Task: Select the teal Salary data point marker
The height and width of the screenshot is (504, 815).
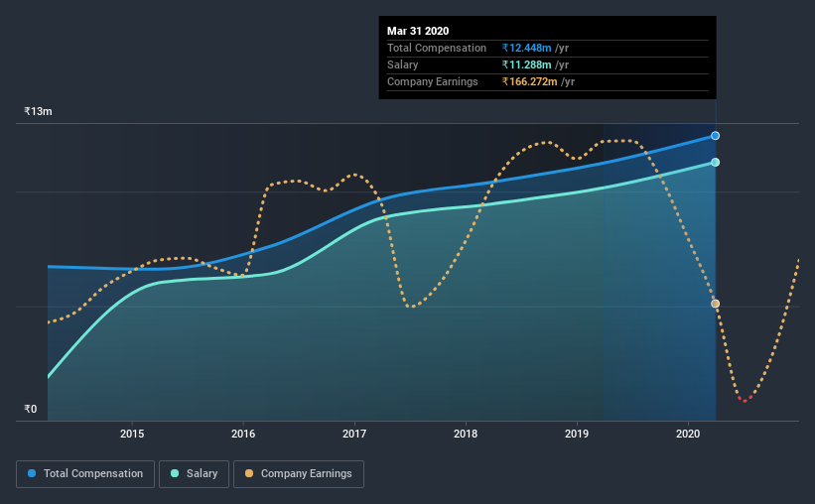Action: (715, 162)
